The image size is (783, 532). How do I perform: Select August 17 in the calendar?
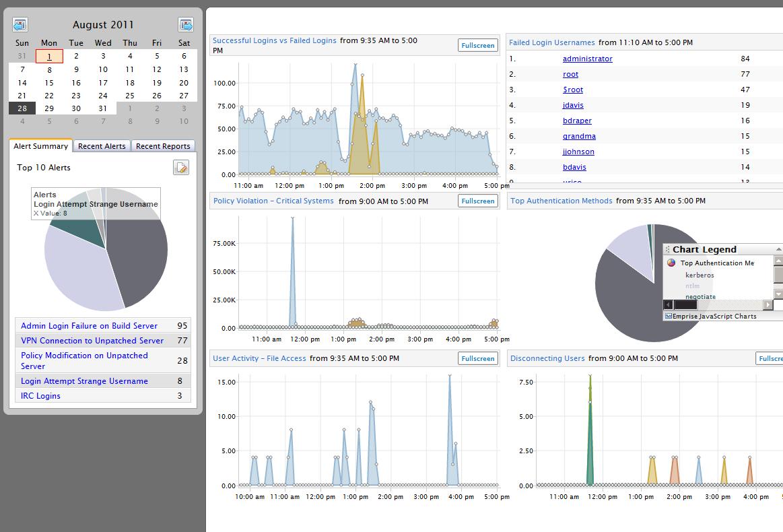tap(103, 83)
